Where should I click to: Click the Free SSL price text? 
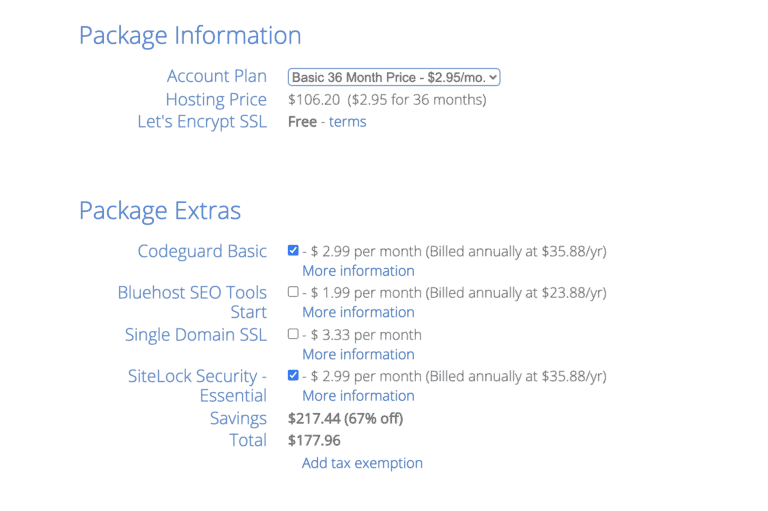click(302, 122)
